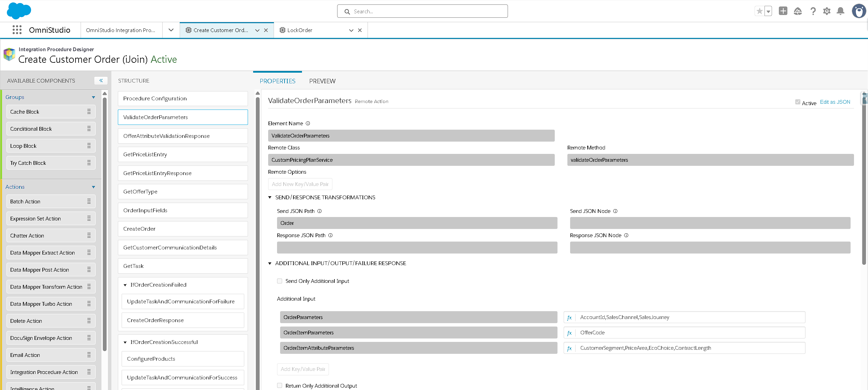Screen dimensions: 868x390
Task: Click the Send JSON Path field
Action: click(x=417, y=223)
